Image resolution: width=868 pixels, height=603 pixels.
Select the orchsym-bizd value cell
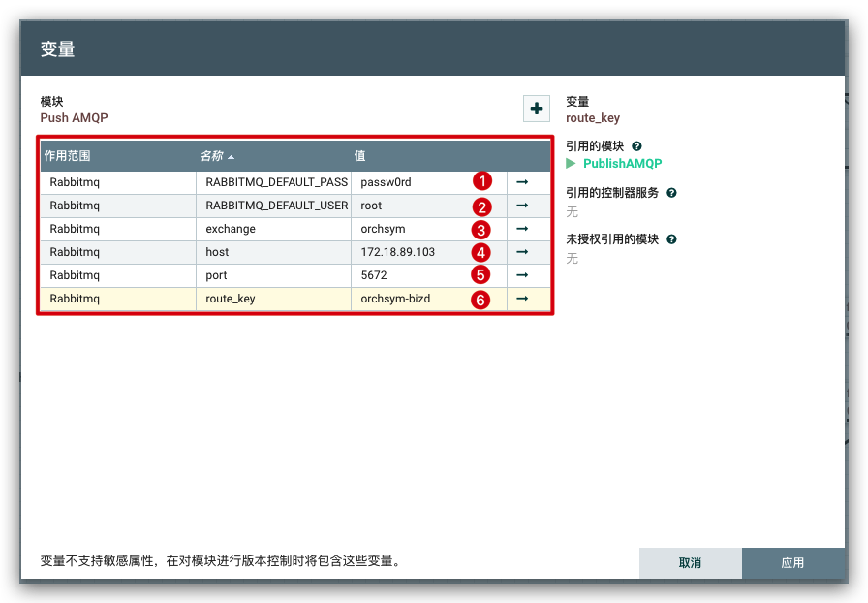coord(407,299)
